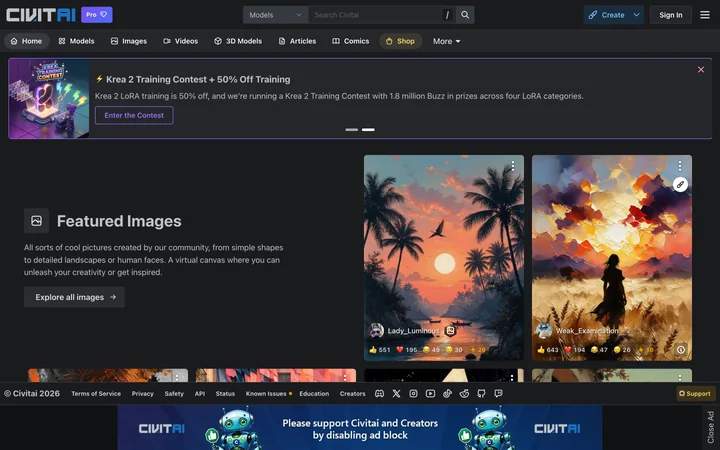Click hexagon badge next to Lady_Luminous
This screenshot has height=450, width=720.
pos(450,331)
